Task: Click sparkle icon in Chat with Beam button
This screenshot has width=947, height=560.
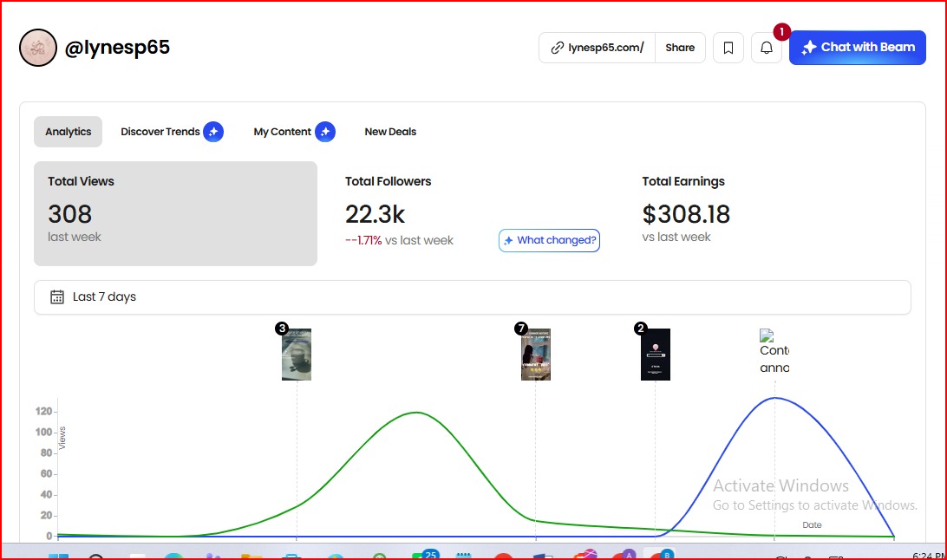Action: [809, 48]
